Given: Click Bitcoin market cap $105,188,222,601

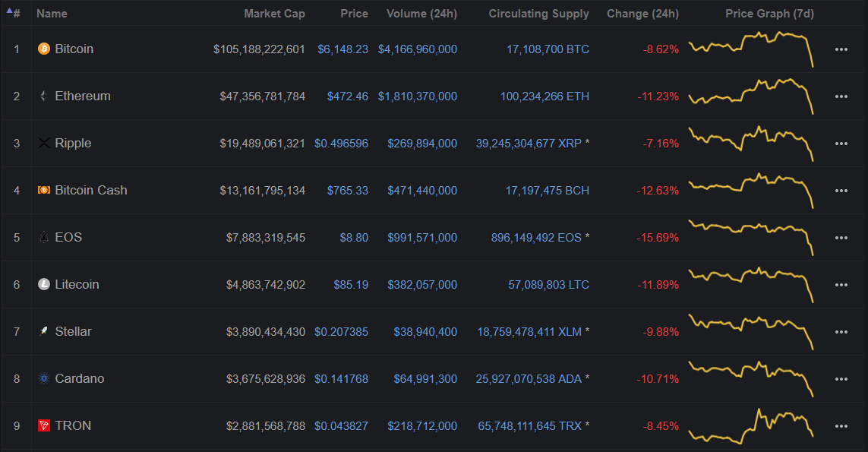Looking at the screenshot, I should [259, 49].
